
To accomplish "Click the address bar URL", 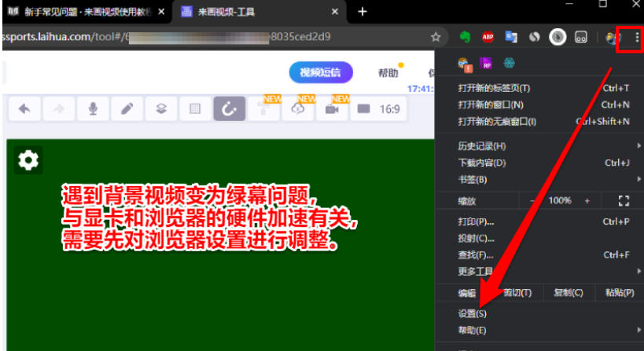I will [167, 37].
